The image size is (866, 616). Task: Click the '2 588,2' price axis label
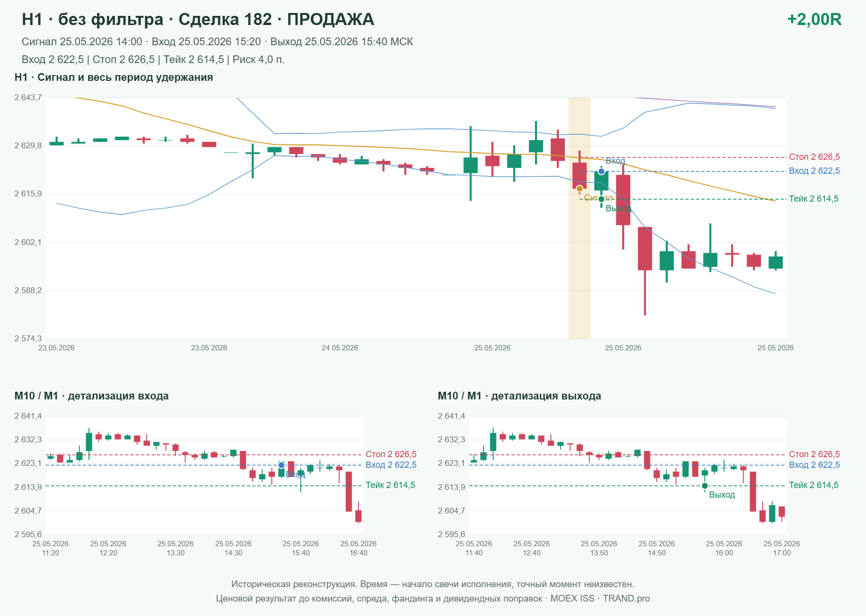28,290
